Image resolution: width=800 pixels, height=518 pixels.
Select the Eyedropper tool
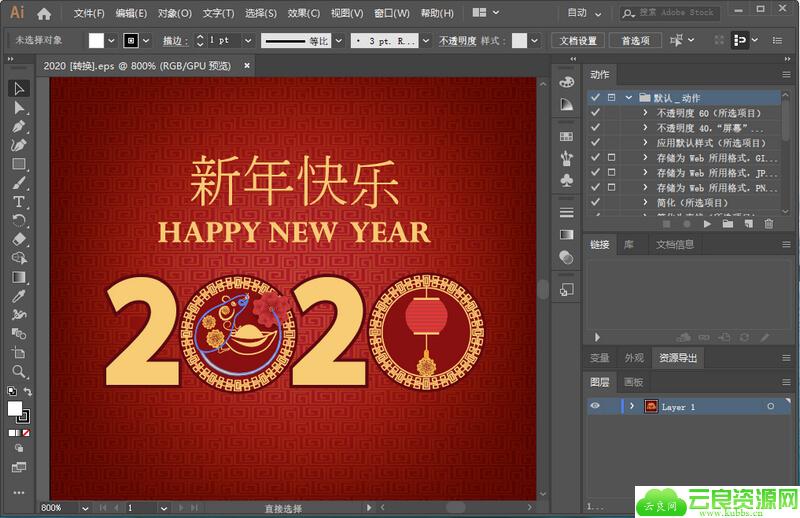coord(19,296)
